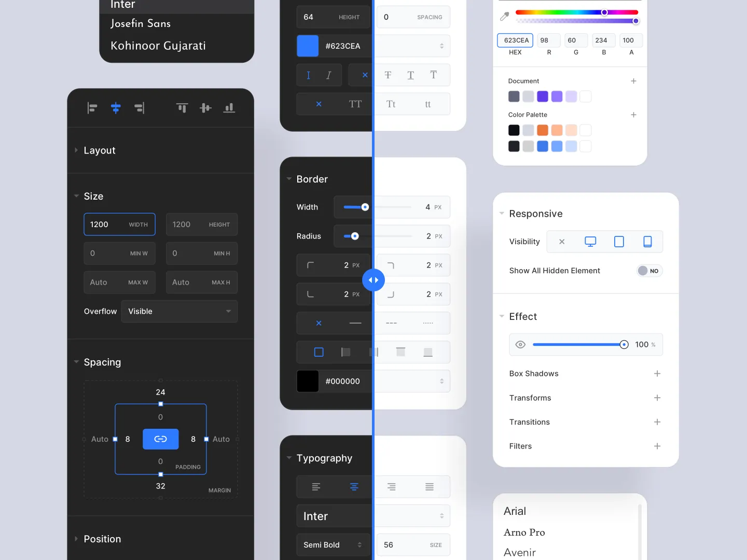Select mobile phone visibility icon
The height and width of the screenshot is (560, 747).
click(x=647, y=242)
